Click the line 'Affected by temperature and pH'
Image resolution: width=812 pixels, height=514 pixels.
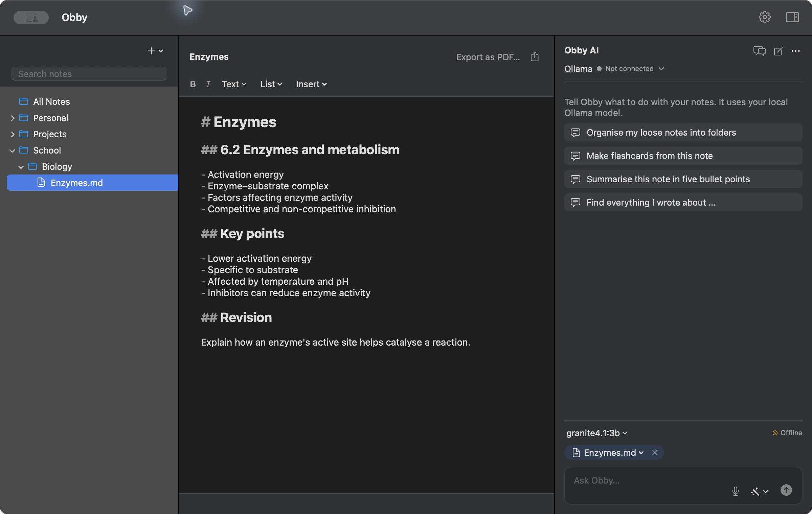(x=278, y=281)
